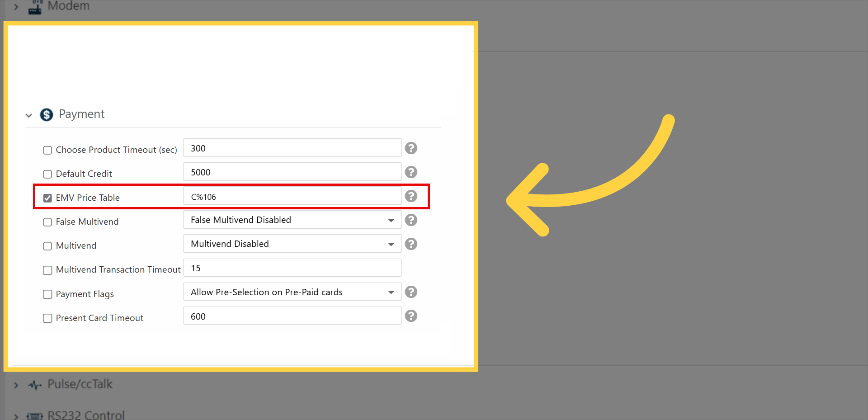
Task: Click the EMV Price Table input field
Action: (292, 197)
